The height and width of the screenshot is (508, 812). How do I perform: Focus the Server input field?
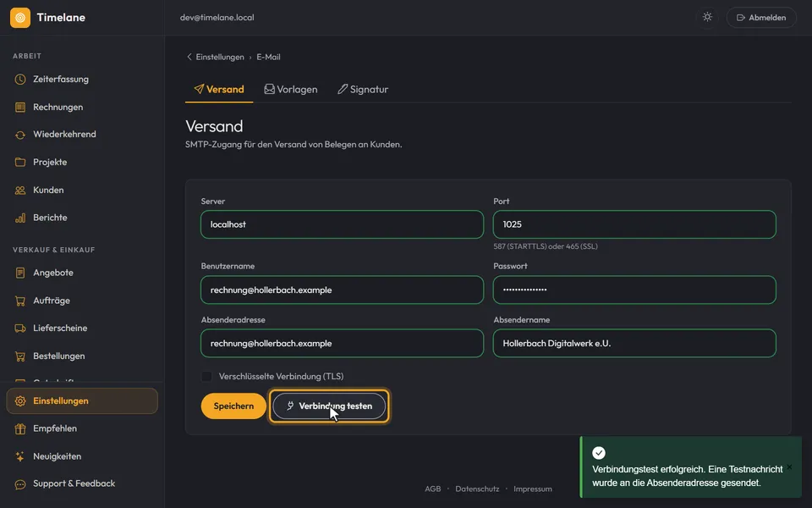point(343,224)
